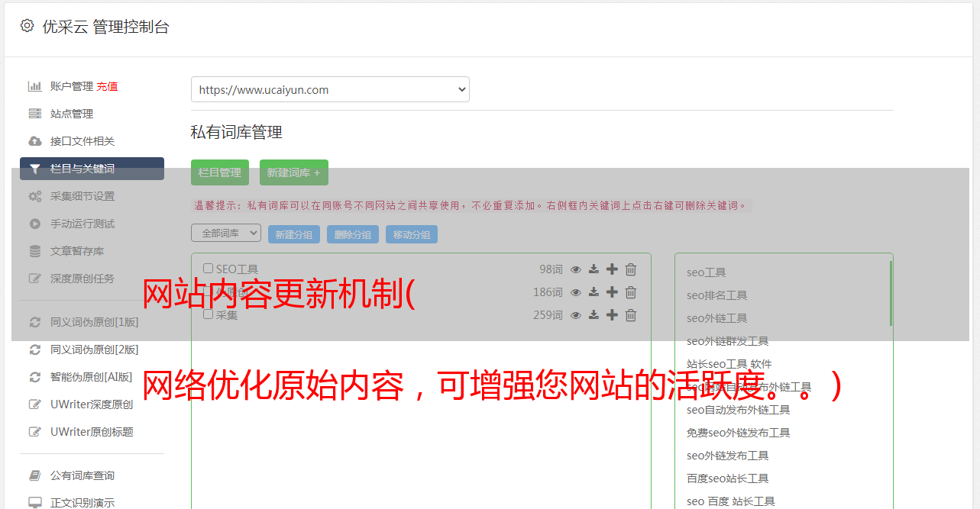Click the edit icon for UWriter深度原创
Screen dimensions: 980x509
pyautogui.click(x=35, y=404)
